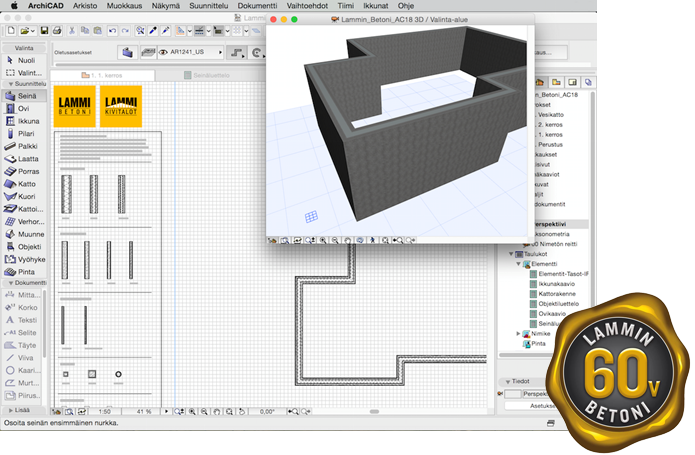Select the Kattoi... skylight tool
Viewport: 695px width, 455px height.
pyautogui.click(x=24, y=209)
